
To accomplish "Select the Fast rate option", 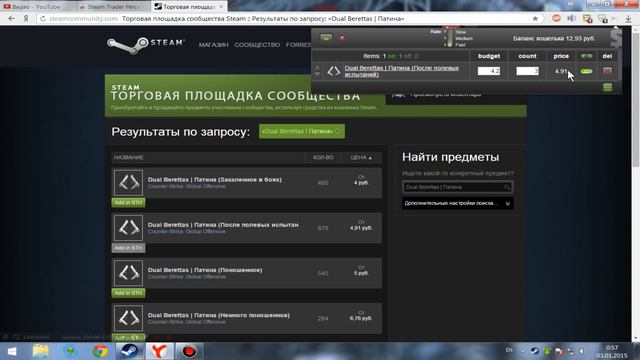I will point(460,45).
